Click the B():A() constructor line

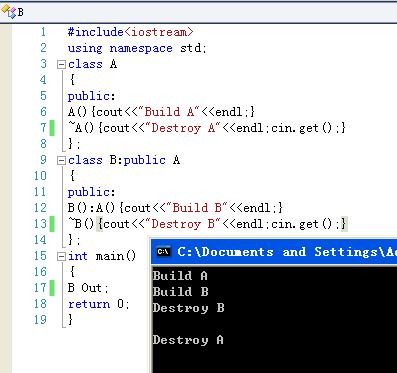tap(175, 208)
